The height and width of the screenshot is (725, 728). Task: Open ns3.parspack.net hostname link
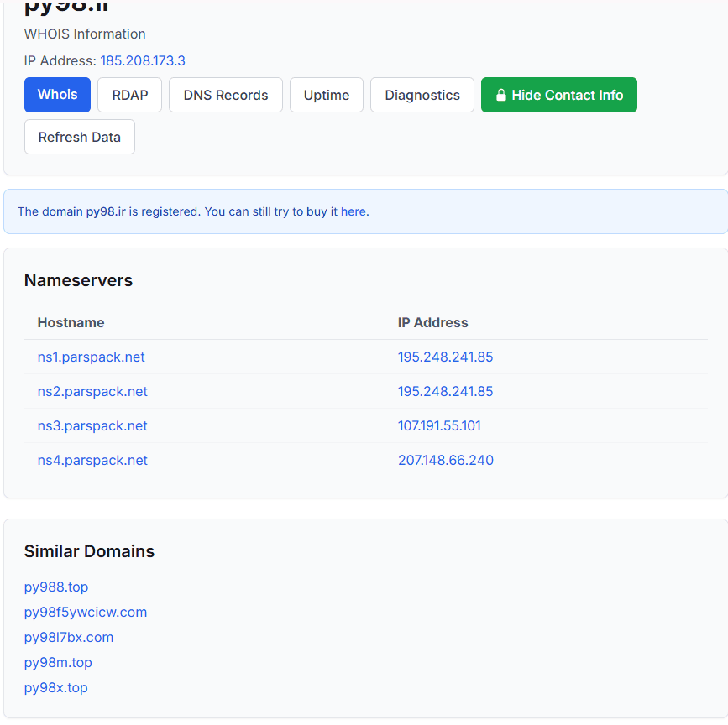pyautogui.click(x=92, y=425)
